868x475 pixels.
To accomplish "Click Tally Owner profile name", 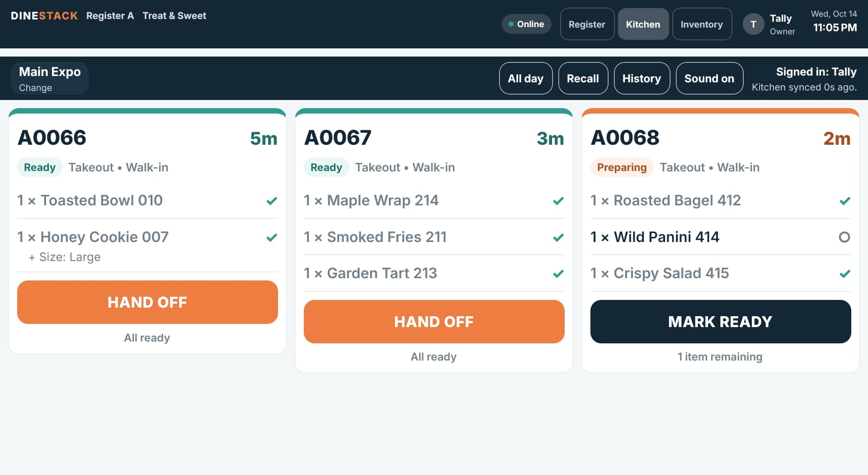I will (782, 24).
